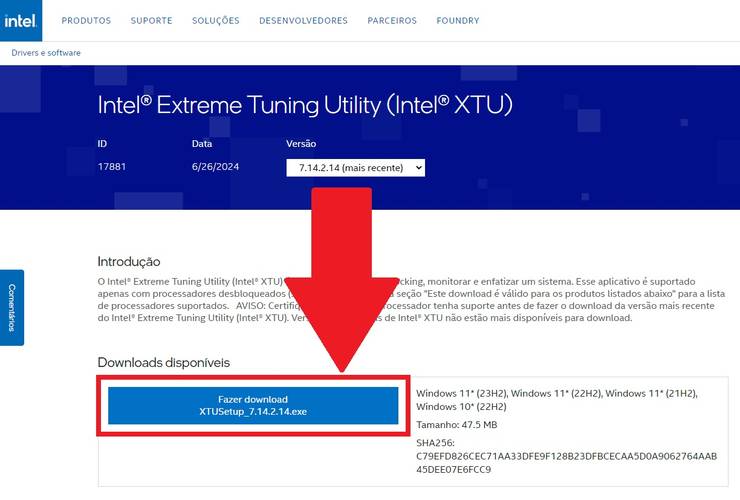Click the Introdução heading

point(129,262)
